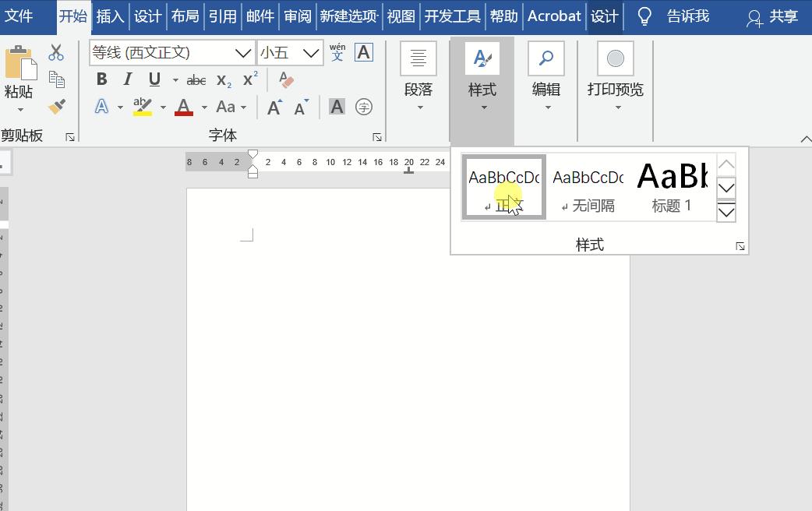Click the copy icon in 剪贴板 group

coord(55,79)
